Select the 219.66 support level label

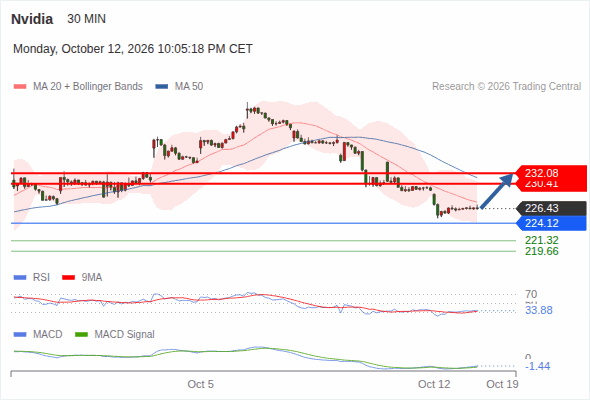542,251
